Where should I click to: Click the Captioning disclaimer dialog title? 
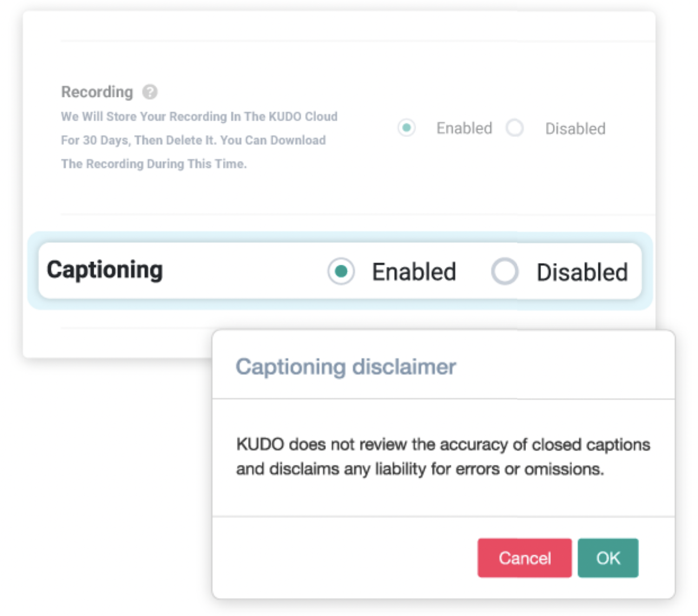[x=346, y=367]
